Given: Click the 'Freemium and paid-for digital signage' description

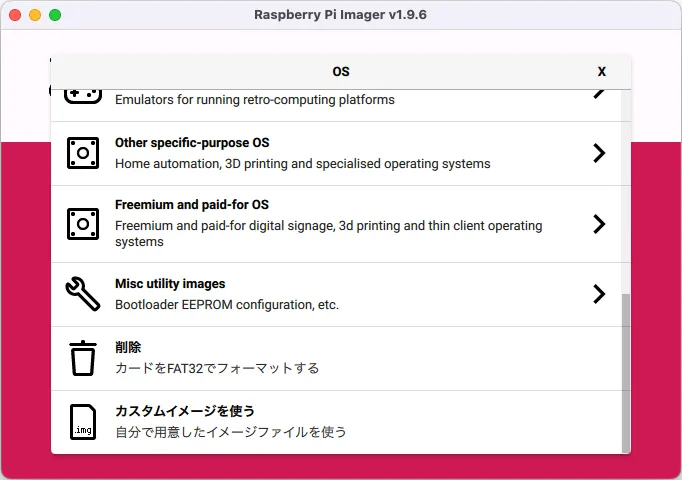Looking at the screenshot, I should coord(328,233).
